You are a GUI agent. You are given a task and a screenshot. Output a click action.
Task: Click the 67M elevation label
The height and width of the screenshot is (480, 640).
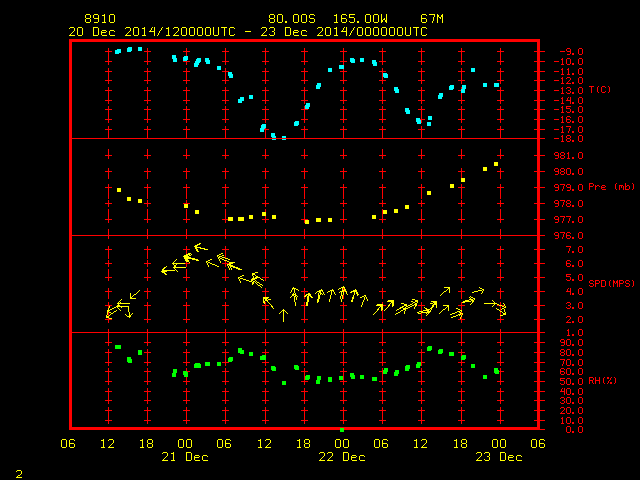tap(432, 19)
